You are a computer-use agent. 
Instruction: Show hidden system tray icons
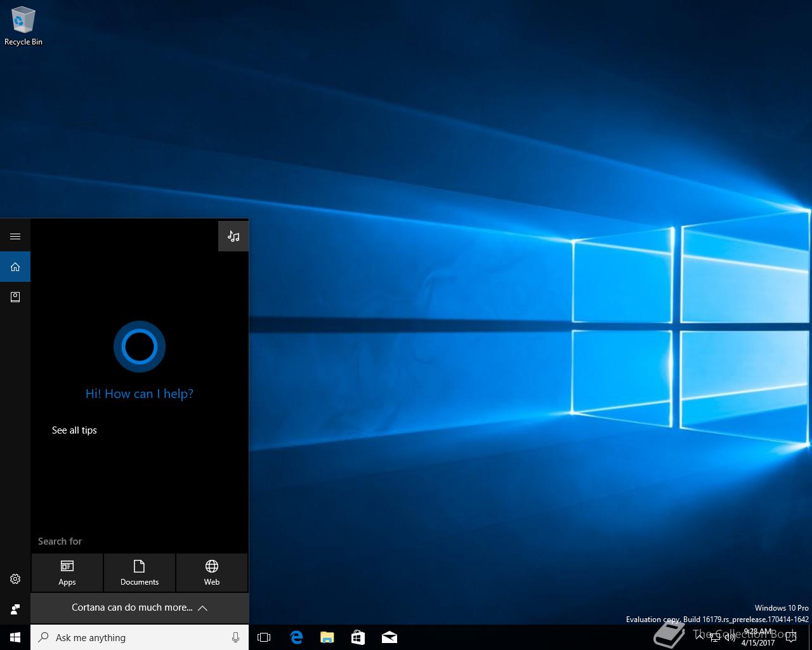pos(699,637)
